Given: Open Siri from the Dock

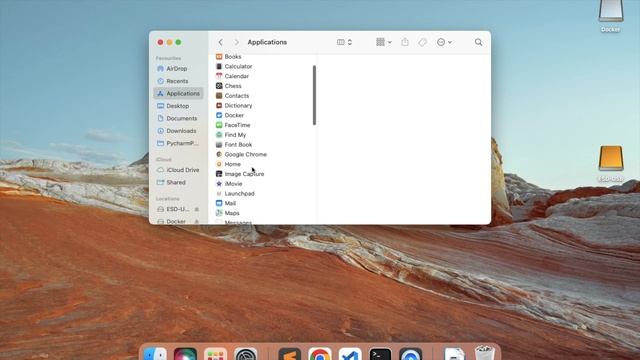Looking at the screenshot, I should click(185, 354).
